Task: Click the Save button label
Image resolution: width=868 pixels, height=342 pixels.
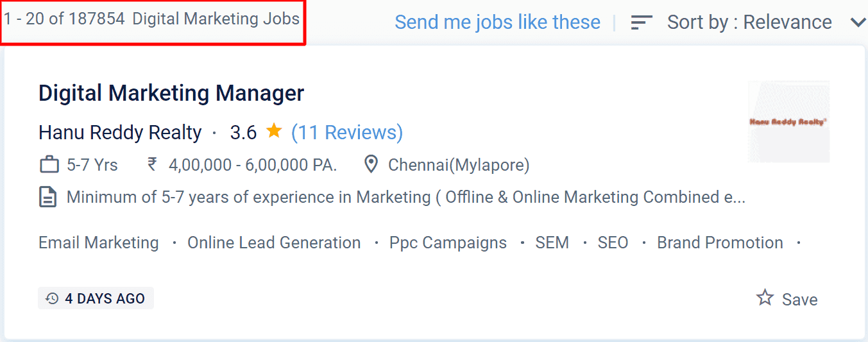Action: [x=800, y=300]
